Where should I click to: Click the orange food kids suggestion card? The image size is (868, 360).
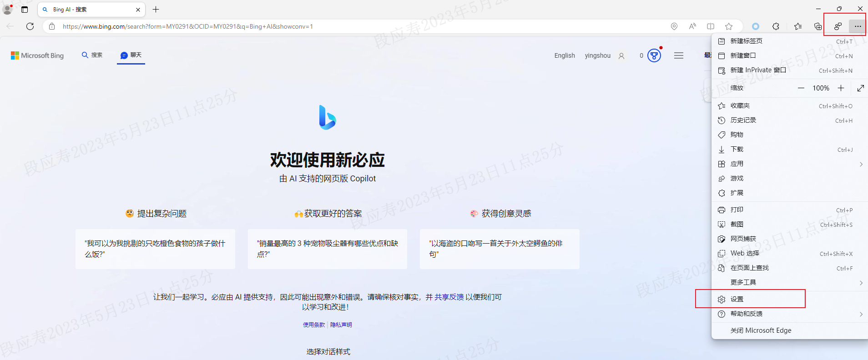(x=155, y=249)
